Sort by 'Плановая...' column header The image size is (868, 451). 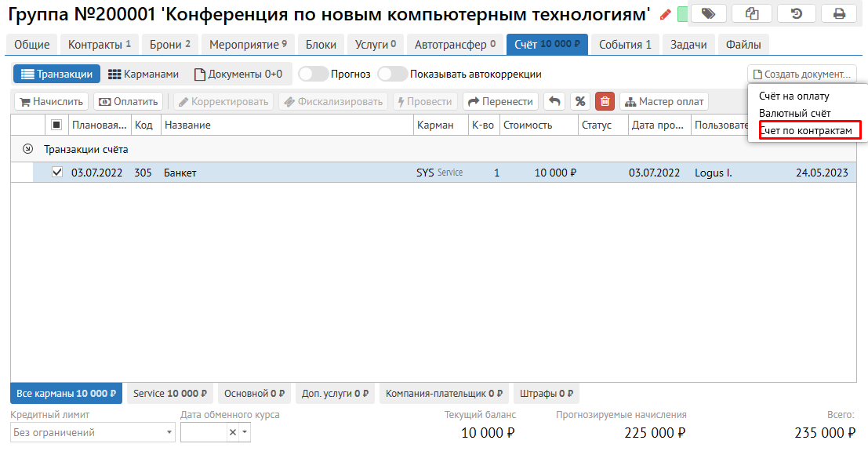(x=99, y=125)
